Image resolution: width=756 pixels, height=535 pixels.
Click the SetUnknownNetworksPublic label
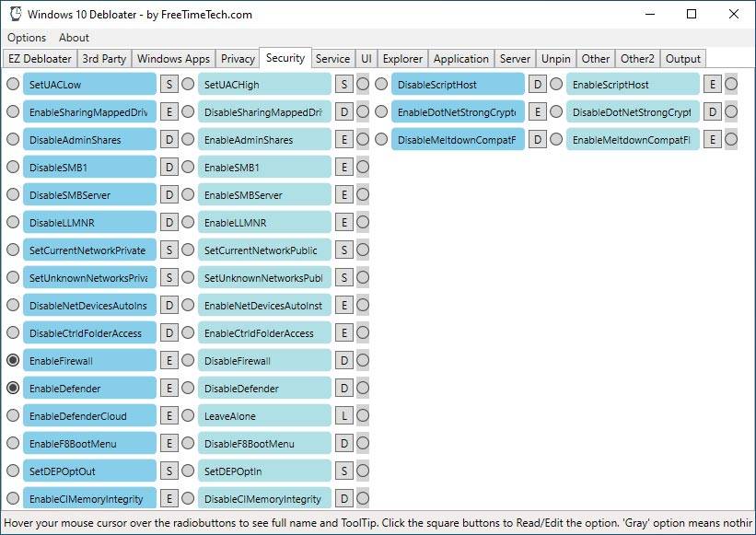coord(264,277)
